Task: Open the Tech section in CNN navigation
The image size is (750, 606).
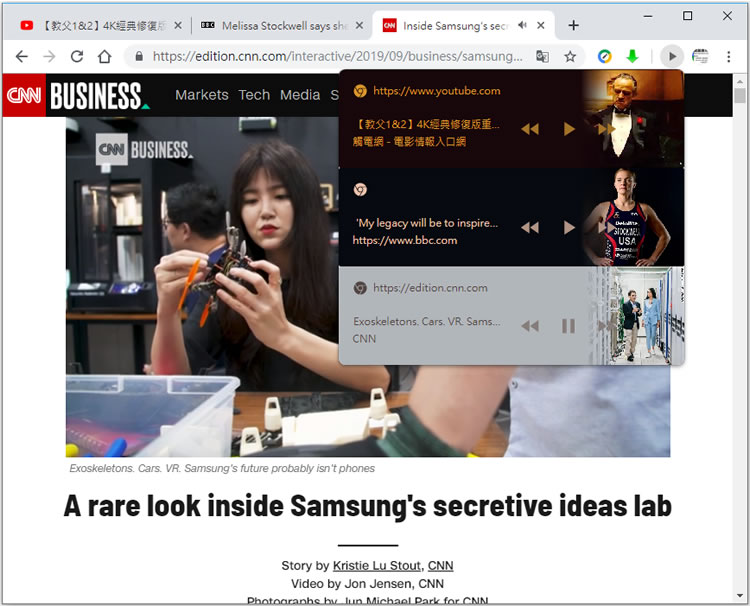Action: [254, 95]
